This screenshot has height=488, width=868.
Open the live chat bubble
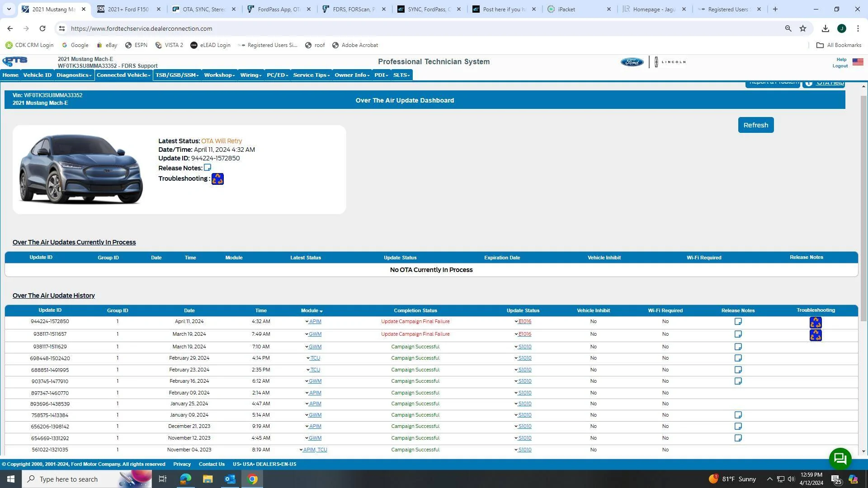click(x=840, y=459)
